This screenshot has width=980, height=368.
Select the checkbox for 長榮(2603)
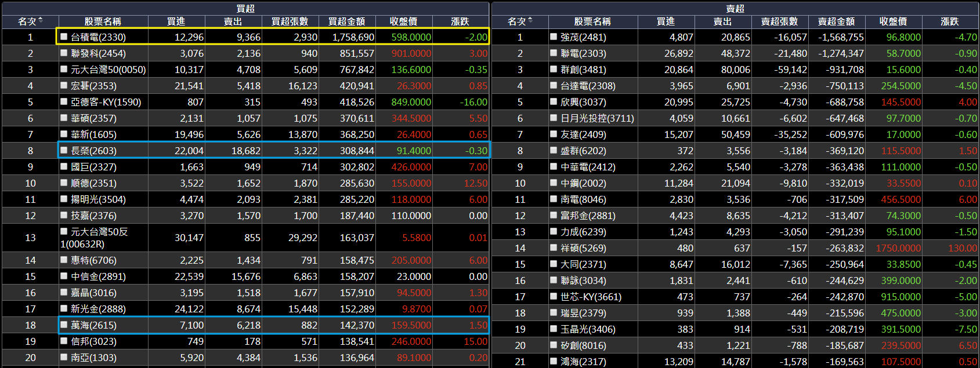pyautogui.click(x=64, y=150)
